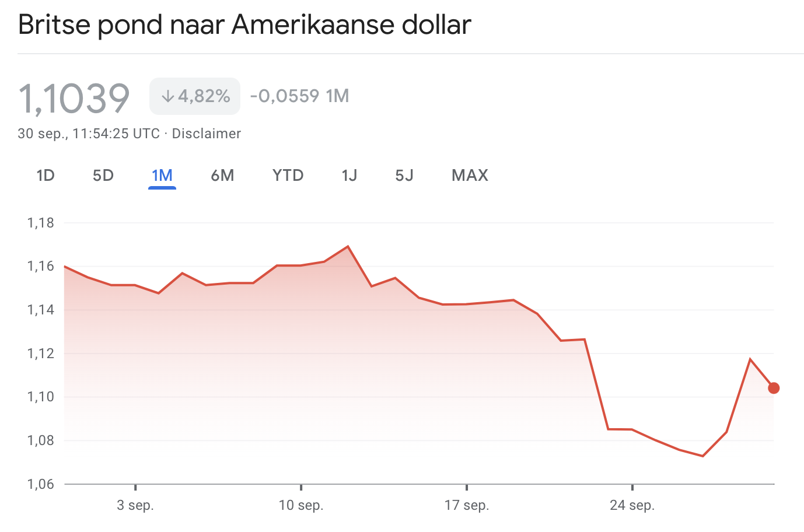Open the Disclaimer link

pyautogui.click(x=207, y=134)
